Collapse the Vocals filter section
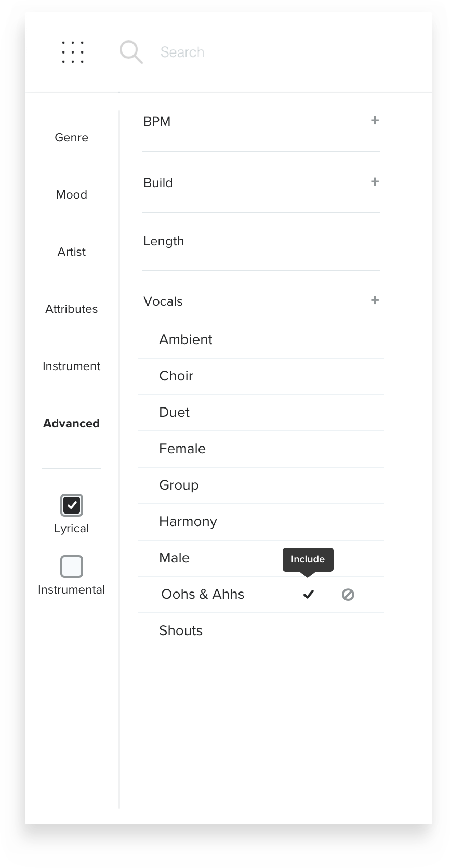Image resolution: width=451 pixels, height=868 pixels. (x=374, y=300)
